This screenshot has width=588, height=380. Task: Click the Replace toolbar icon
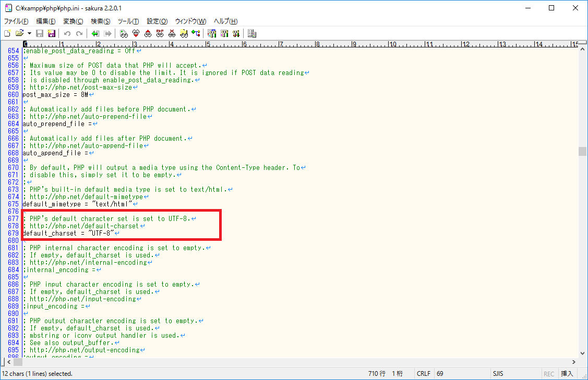[x=160, y=33]
